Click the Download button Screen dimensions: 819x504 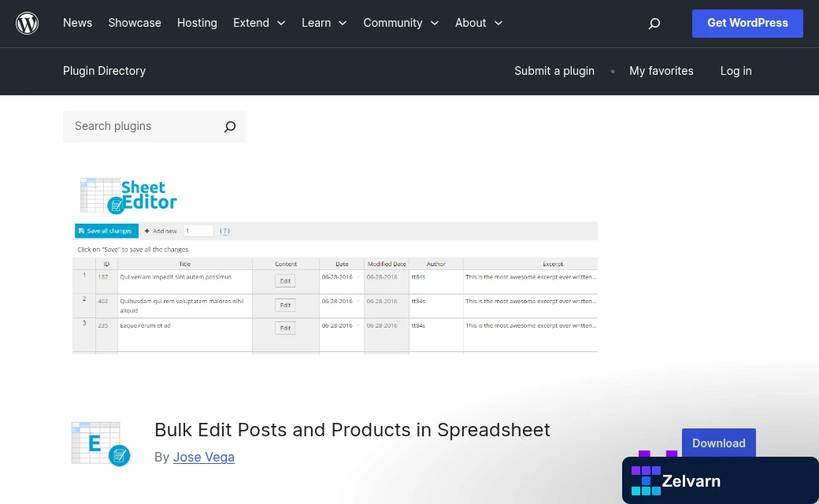pos(719,443)
